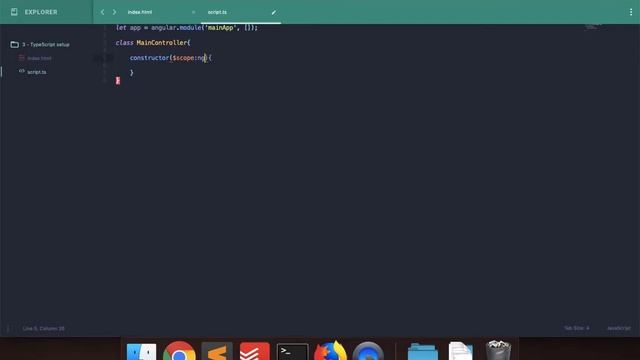
Task: Click the minimap in the editor
Action: tap(593, 27)
